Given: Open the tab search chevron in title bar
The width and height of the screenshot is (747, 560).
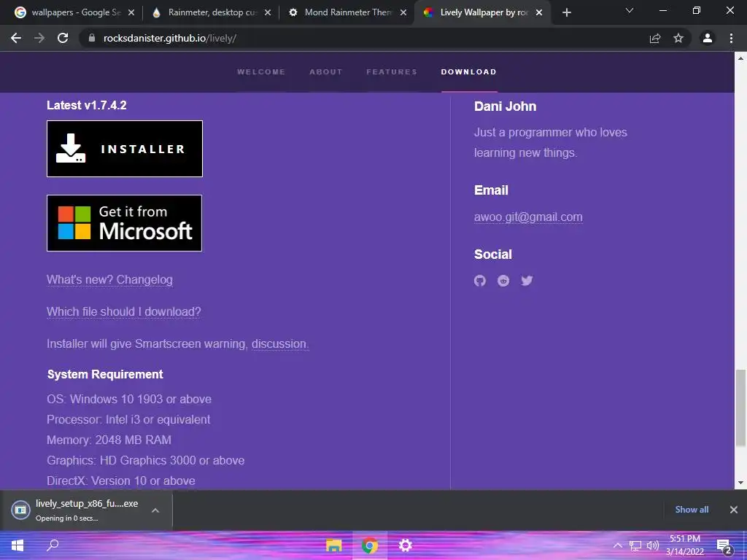Looking at the screenshot, I should tap(630, 10).
